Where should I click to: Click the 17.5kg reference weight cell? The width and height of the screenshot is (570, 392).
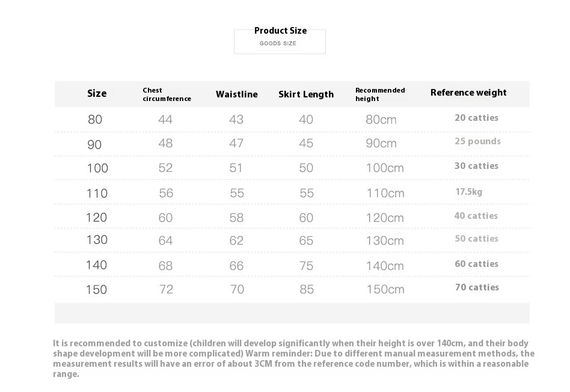pos(468,192)
